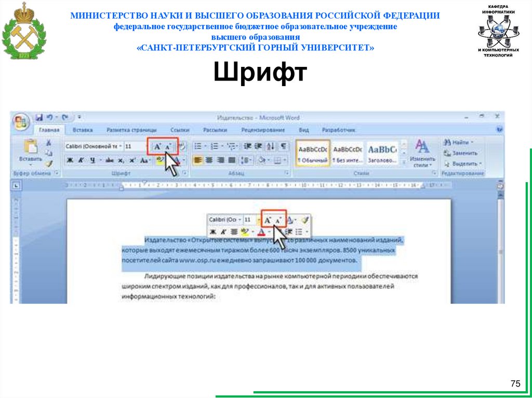Viewport: 532px width, 398px height.
Task: Toggle show paragraph marks ¶
Action: click(283, 146)
